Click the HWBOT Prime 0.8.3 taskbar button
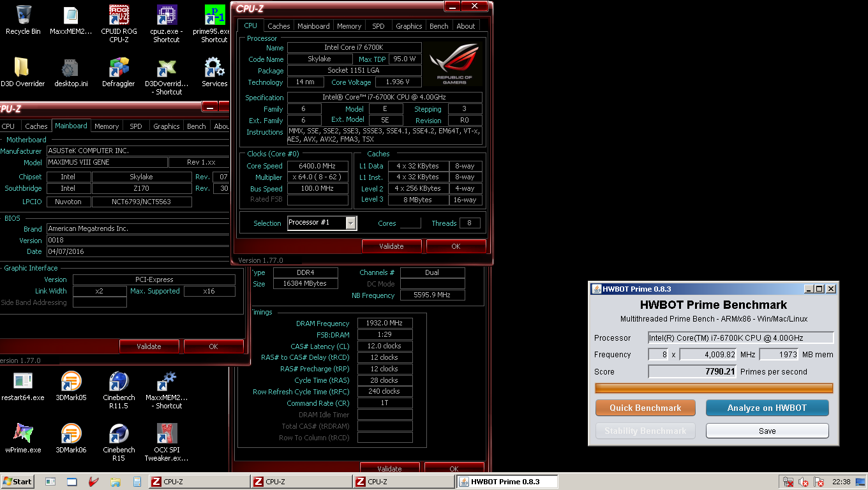The height and width of the screenshot is (490, 868). [x=507, y=482]
